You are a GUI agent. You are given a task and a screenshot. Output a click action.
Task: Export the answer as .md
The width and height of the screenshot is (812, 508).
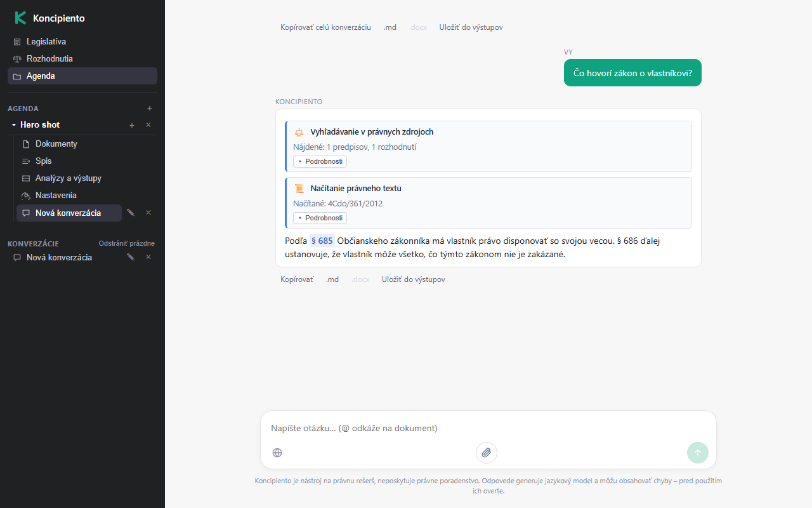click(x=332, y=279)
